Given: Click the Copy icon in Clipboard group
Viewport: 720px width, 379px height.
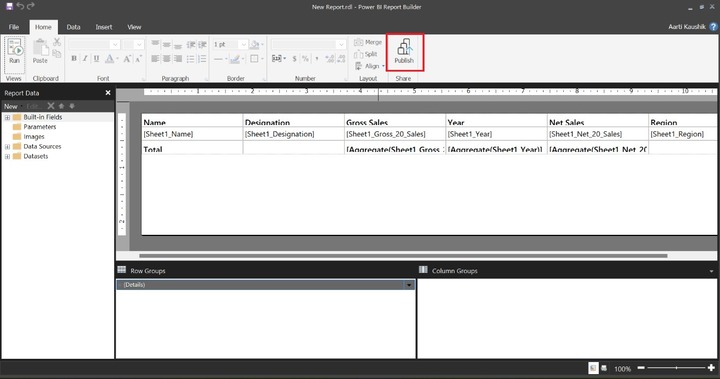Looking at the screenshot, I should (57, 54).
